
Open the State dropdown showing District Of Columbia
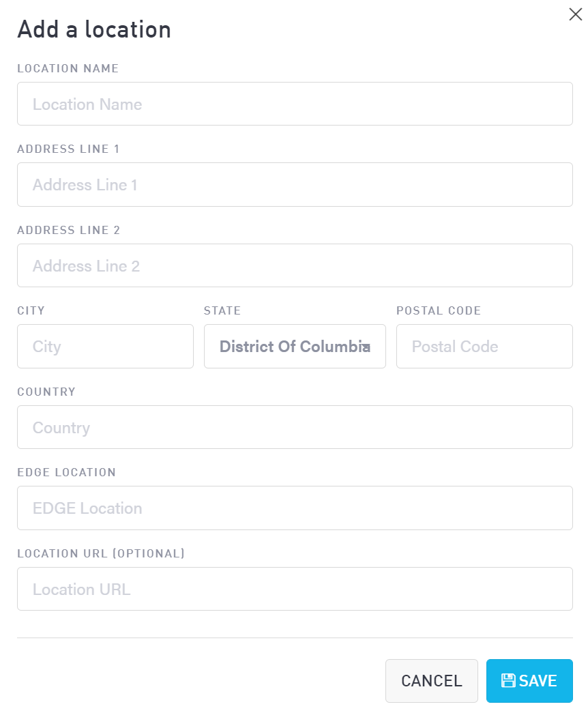click(x=294, y=347)
